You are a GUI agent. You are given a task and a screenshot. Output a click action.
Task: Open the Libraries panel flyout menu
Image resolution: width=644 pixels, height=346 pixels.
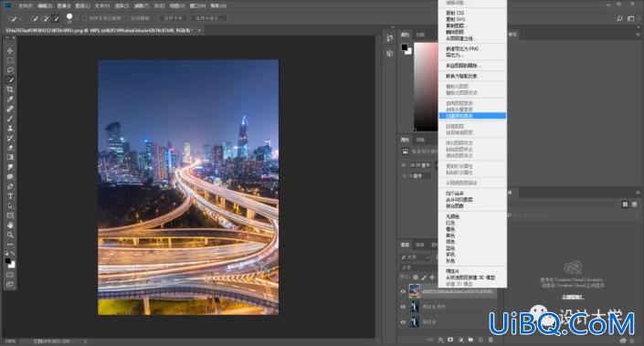coord(638,193)
